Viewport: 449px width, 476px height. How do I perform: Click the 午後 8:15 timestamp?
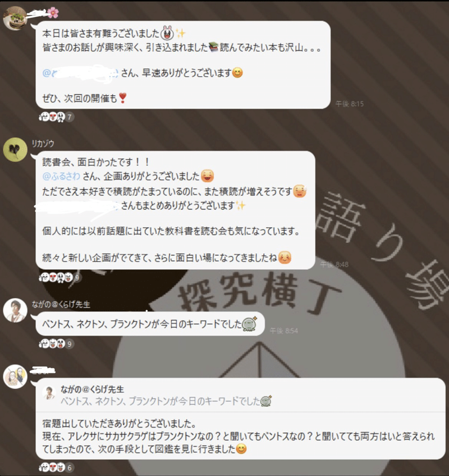(x=349, y=104)
